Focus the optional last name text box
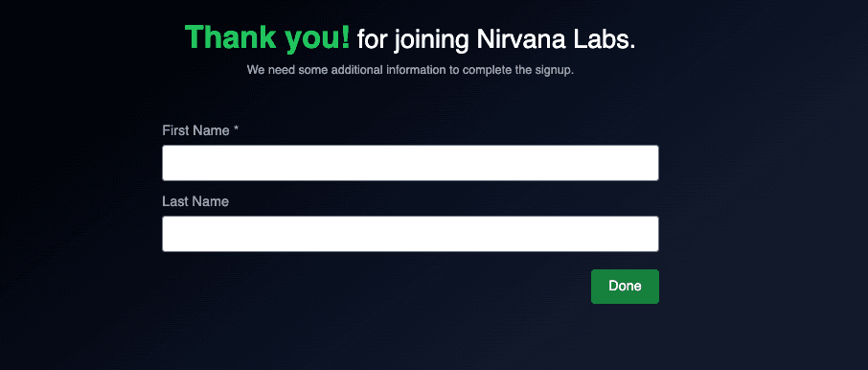Viewport: 868px width, 370px height. (410, 234)
